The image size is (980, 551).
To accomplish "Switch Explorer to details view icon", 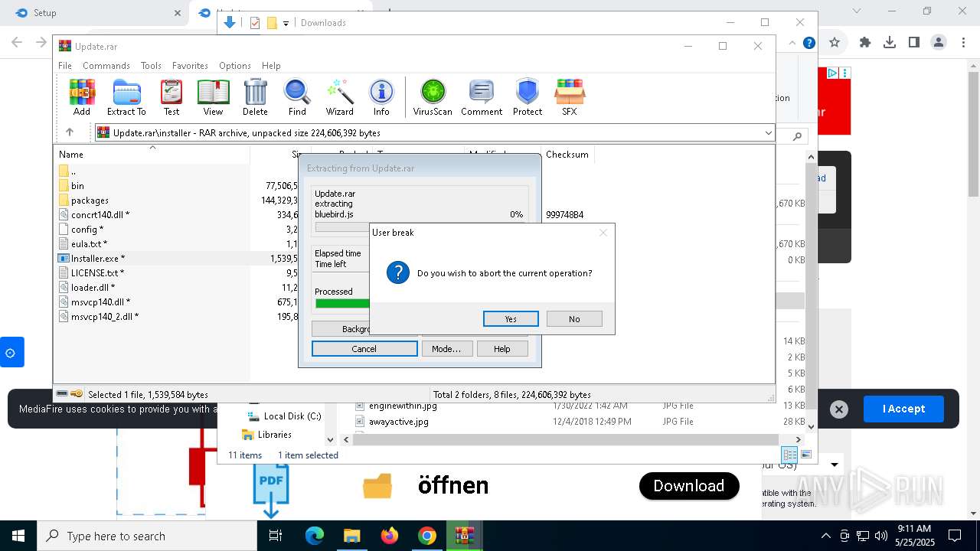I will (790, 455).
